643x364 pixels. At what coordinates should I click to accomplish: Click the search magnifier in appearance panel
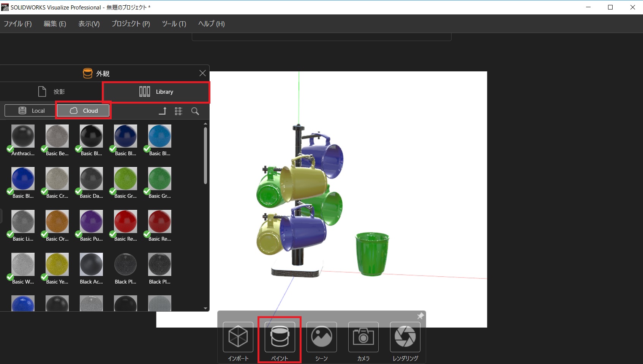pyautogui.click(x=195, y=111)
